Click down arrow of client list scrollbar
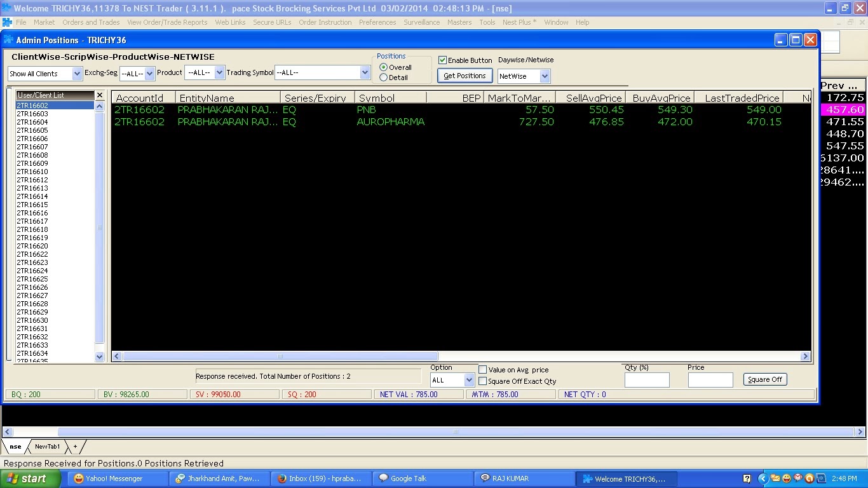The height and width of the screenshot is (488, 868). [x=99, y=356]
